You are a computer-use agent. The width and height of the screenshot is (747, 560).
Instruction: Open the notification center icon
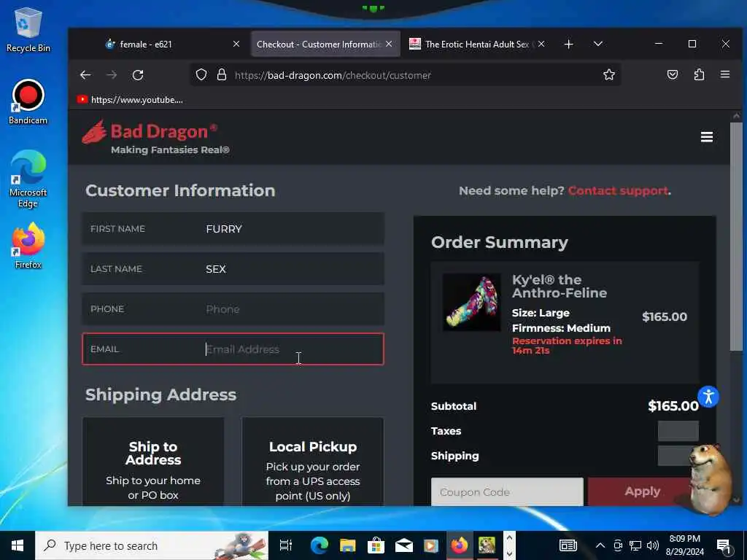pyautogui.click(x=724, y=546)
